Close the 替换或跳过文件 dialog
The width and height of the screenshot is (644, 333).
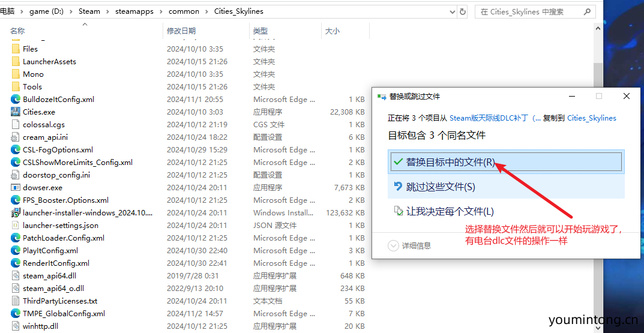pyautogui.click(x=627, y=97)
